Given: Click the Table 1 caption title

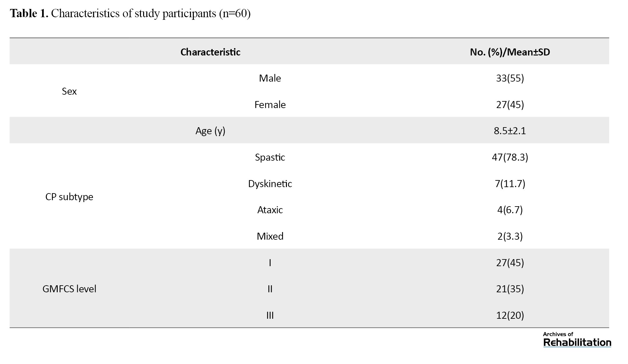Looking at the screenshot, I should click(130, 13).
